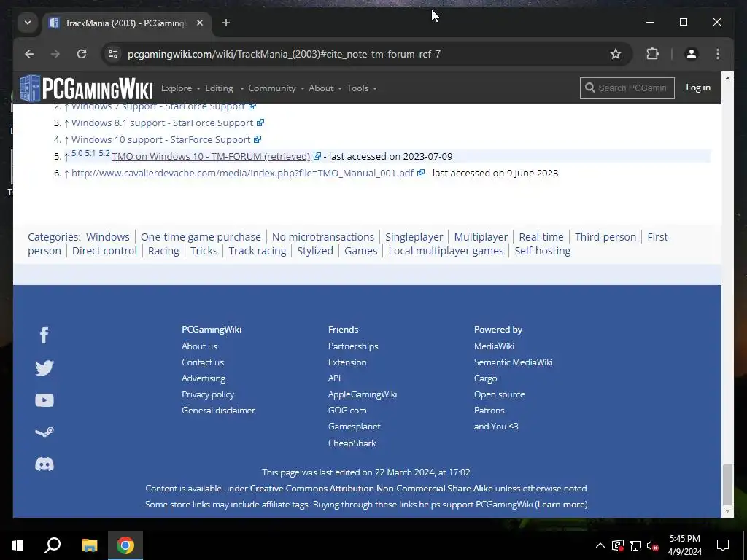This screenshot has height=560, width=747.
Task: Open Windows taskbar search icon
Action: click(53, 545)
